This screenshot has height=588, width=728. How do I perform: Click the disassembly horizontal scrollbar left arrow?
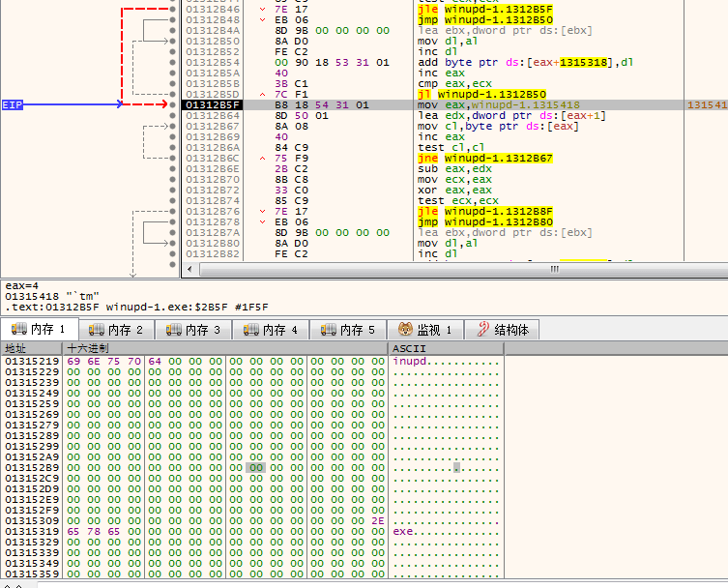(x=189, y=269)
